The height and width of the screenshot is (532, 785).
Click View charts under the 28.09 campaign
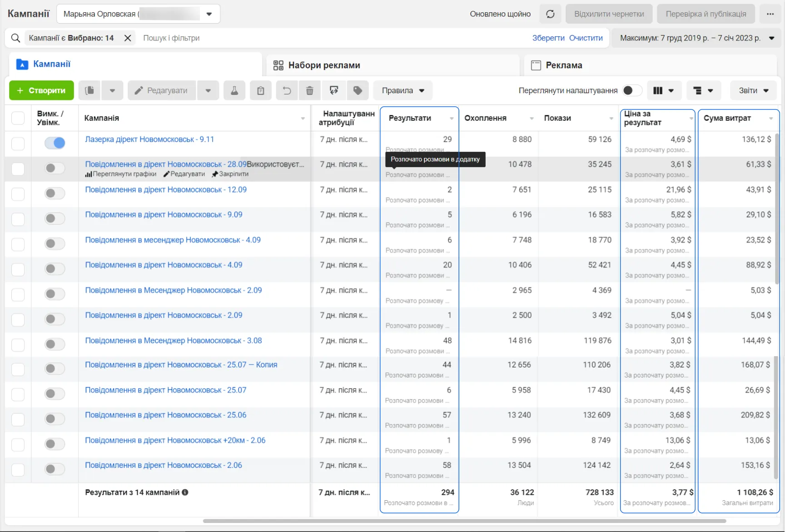point(121,174)
